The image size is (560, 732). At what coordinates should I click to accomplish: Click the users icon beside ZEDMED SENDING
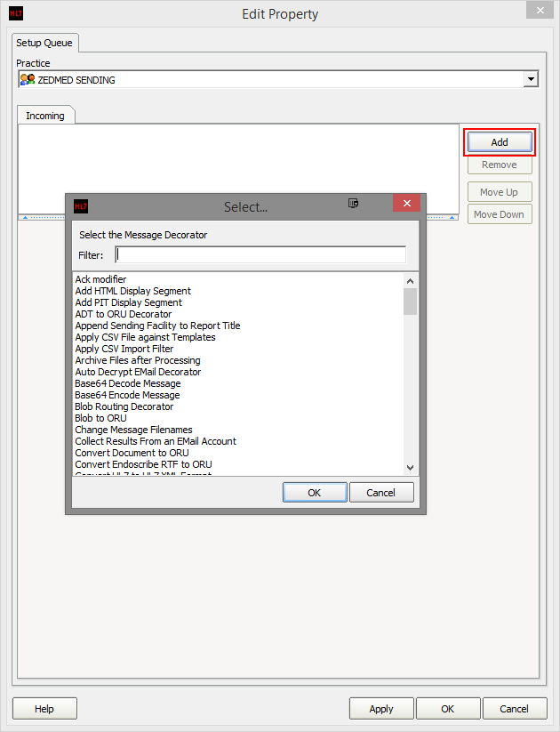click(28, 79)
